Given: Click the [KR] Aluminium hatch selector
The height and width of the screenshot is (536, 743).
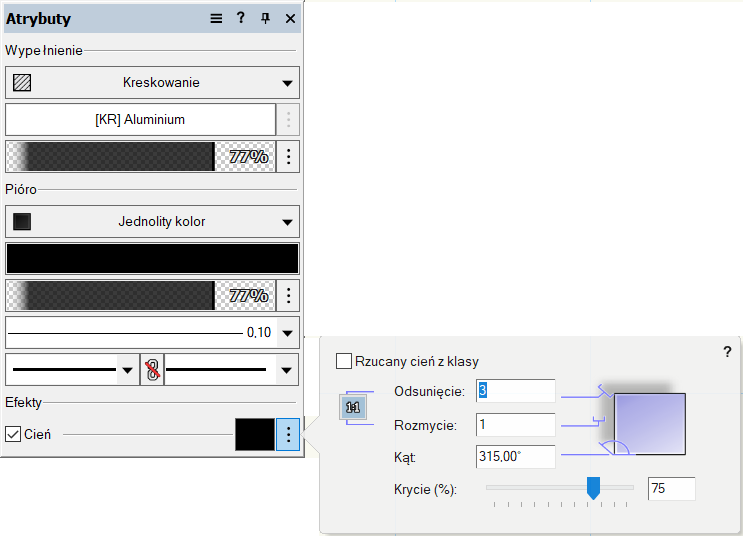Looking at the screenshot, I should (x=140, y=120).
